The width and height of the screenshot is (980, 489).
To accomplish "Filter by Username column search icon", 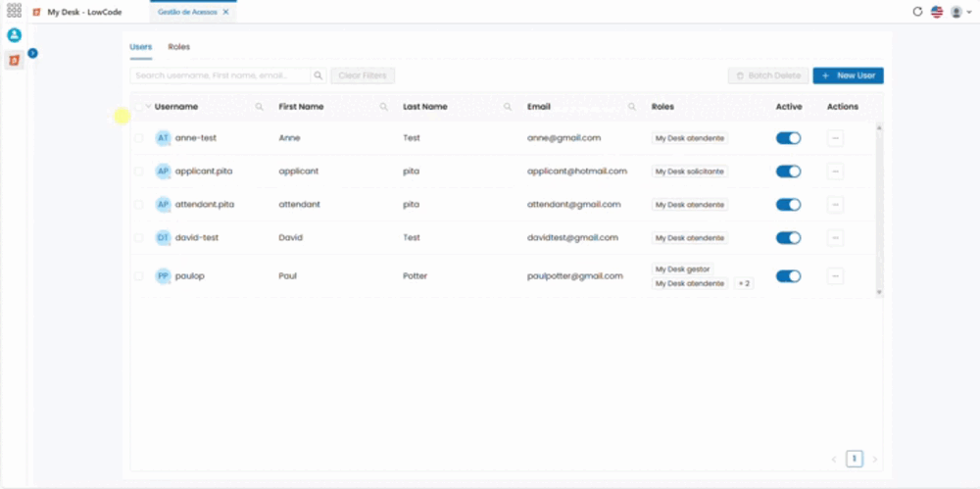I will (x=260, y=107).
